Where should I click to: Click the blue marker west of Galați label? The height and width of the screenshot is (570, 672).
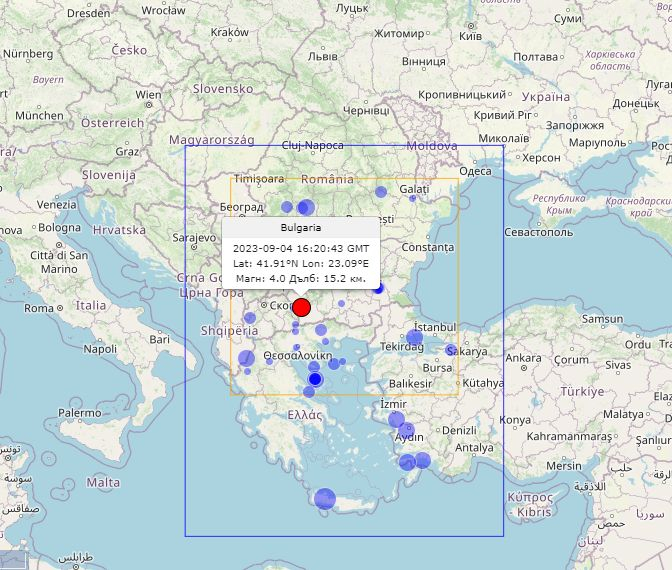(381, 192)
